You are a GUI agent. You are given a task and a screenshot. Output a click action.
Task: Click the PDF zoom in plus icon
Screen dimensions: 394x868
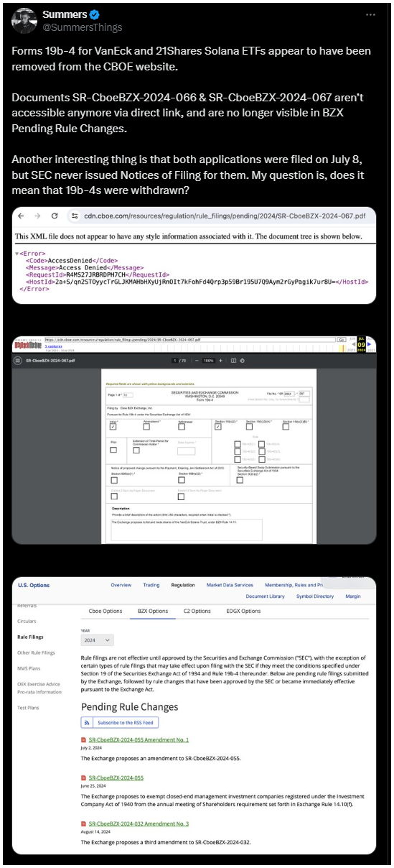point(221,361)
